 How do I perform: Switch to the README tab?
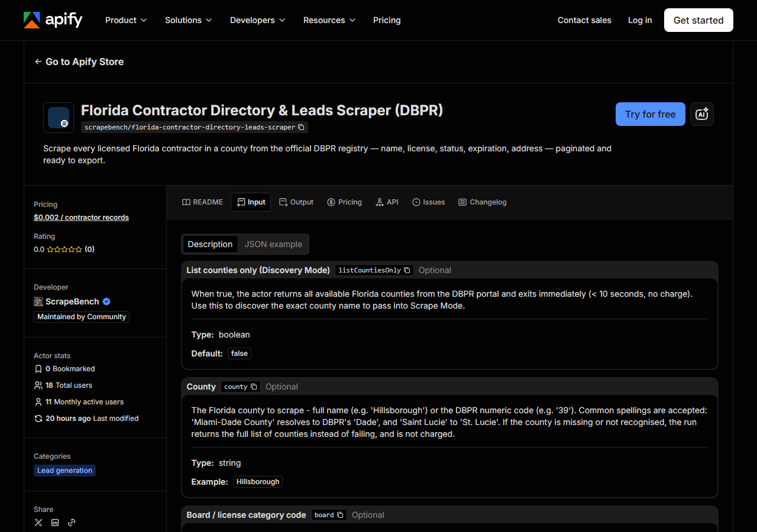point(202,202)
